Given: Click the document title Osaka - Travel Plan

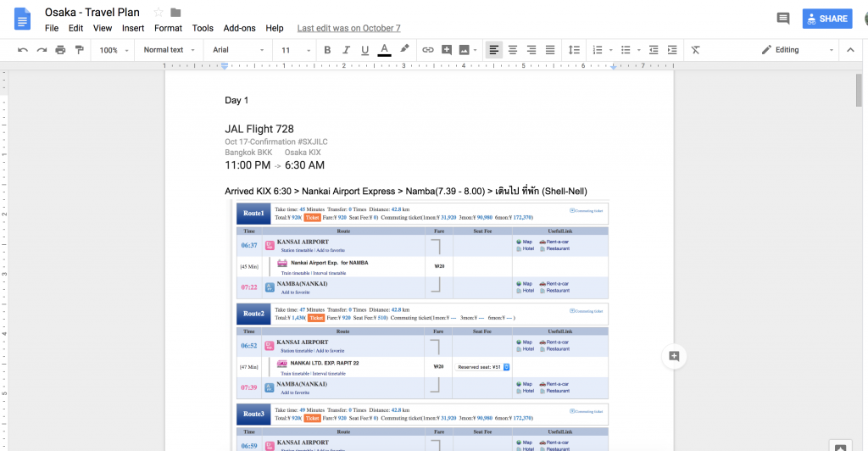Looking at the screenshot, I should pos(92,12).
